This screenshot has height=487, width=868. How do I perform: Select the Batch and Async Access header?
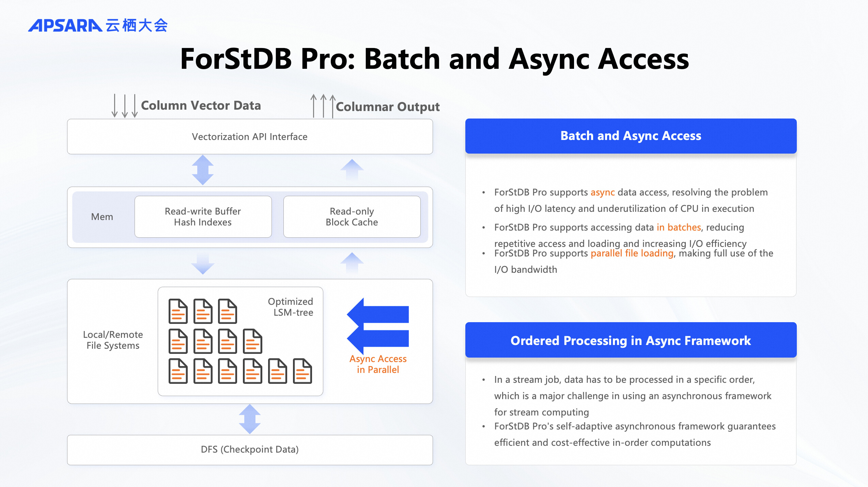[631, 136]
